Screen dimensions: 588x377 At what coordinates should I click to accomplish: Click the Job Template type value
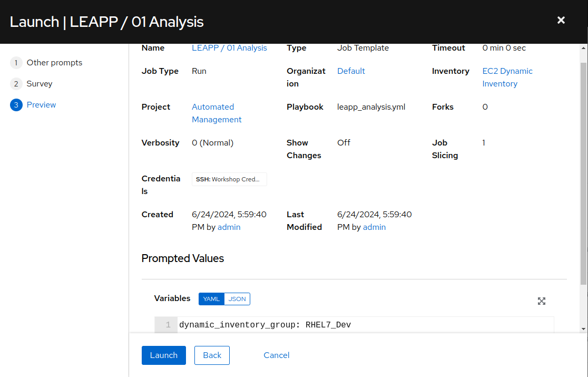tap(363, 48)
